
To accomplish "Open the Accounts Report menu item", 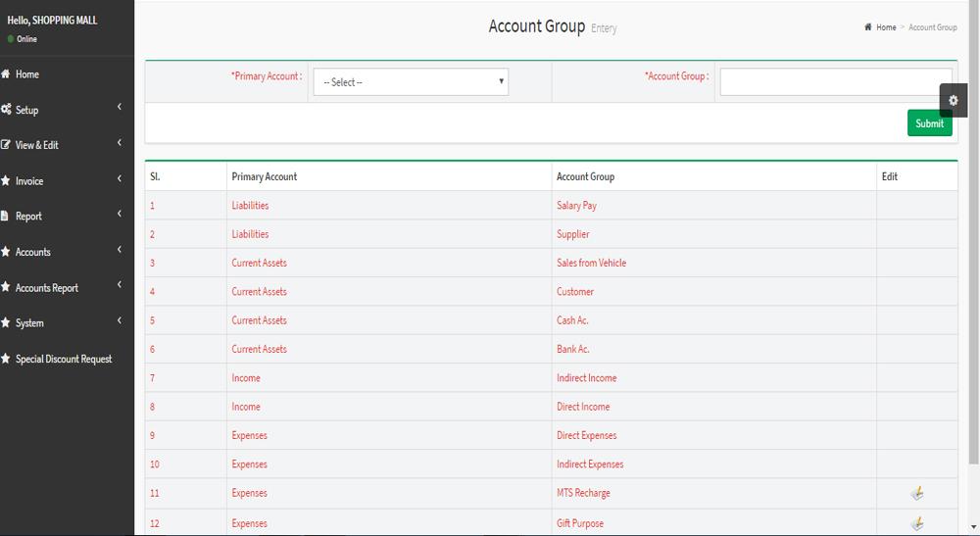I will click(67, 288).
